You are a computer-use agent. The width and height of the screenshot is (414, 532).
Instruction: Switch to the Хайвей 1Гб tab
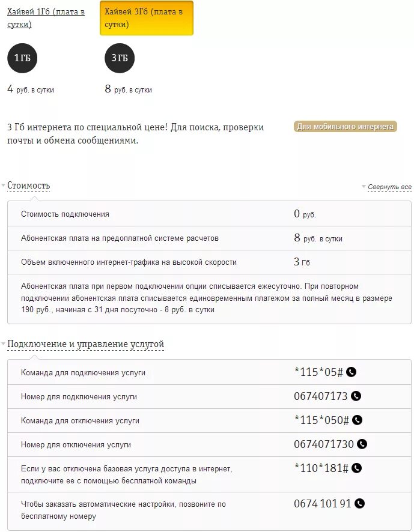pyautogui.click(x=46, y=18)
